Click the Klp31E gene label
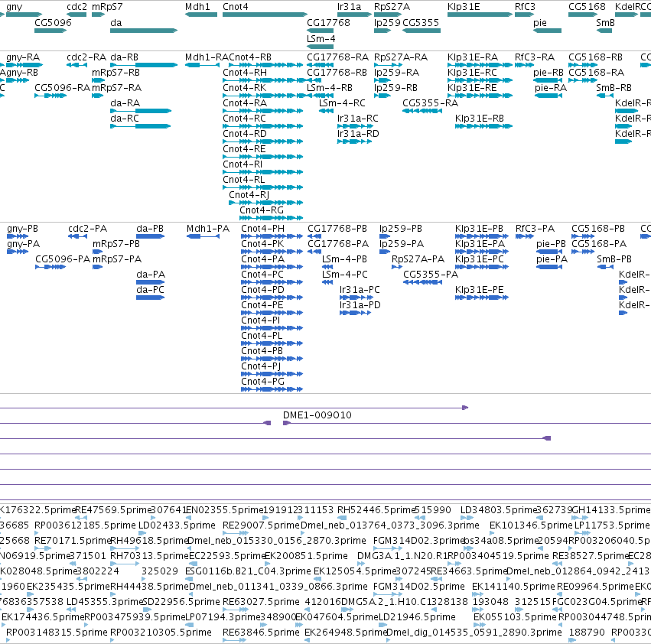 point(464,7)
